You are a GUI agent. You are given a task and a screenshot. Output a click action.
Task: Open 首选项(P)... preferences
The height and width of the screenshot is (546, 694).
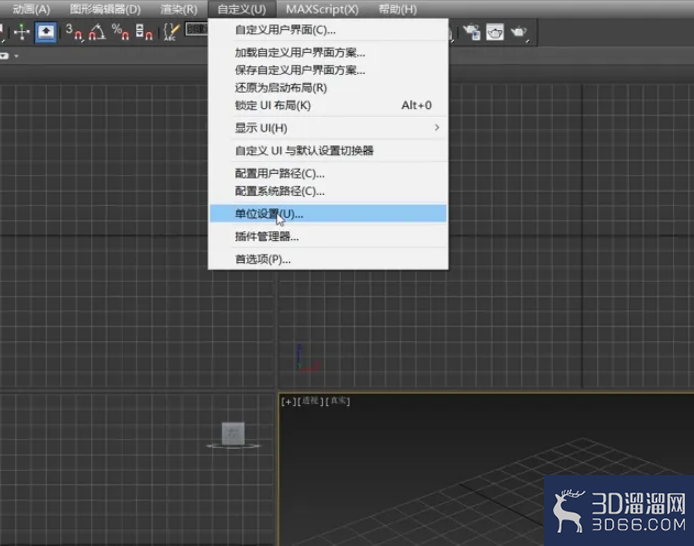328,259
